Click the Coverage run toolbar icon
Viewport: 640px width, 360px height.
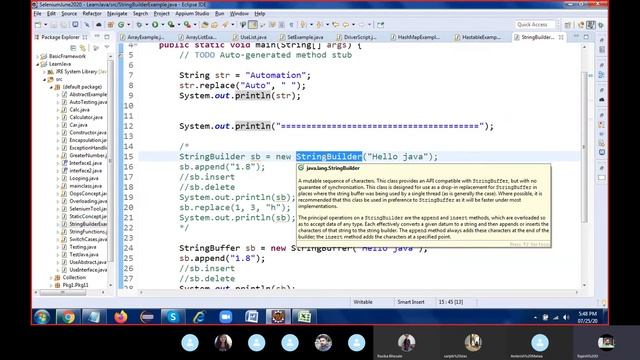(x=171, y=25)
